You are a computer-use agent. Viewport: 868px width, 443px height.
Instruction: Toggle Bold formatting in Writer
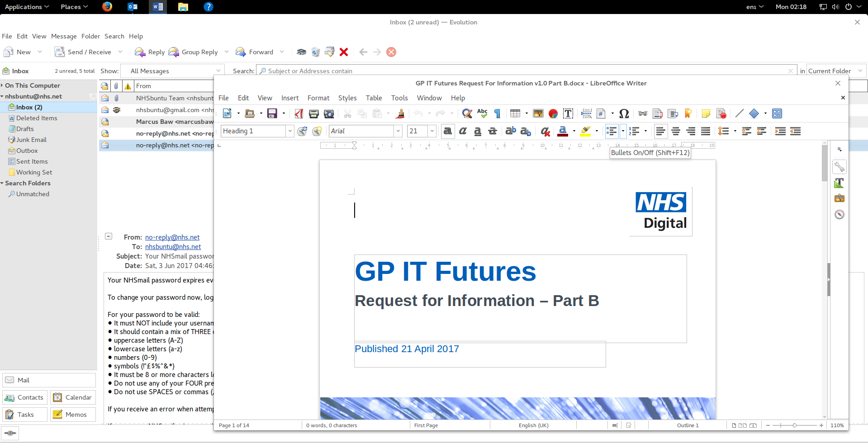[447, 131]
